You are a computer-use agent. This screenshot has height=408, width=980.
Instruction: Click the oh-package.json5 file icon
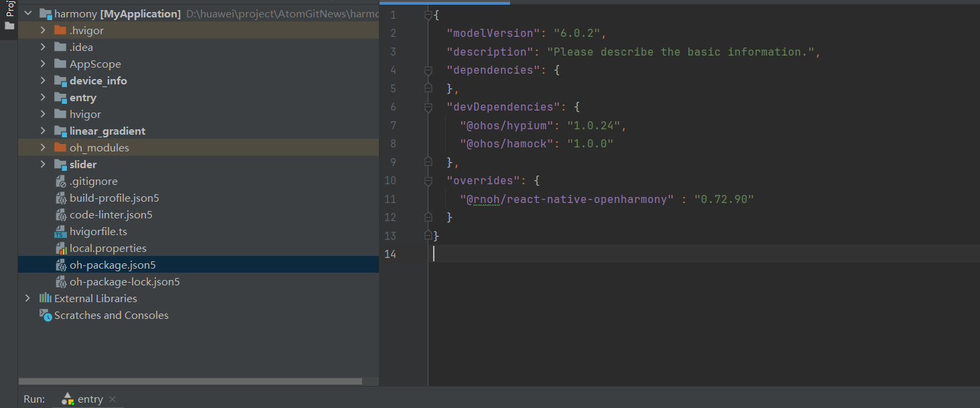coord(60,265)
